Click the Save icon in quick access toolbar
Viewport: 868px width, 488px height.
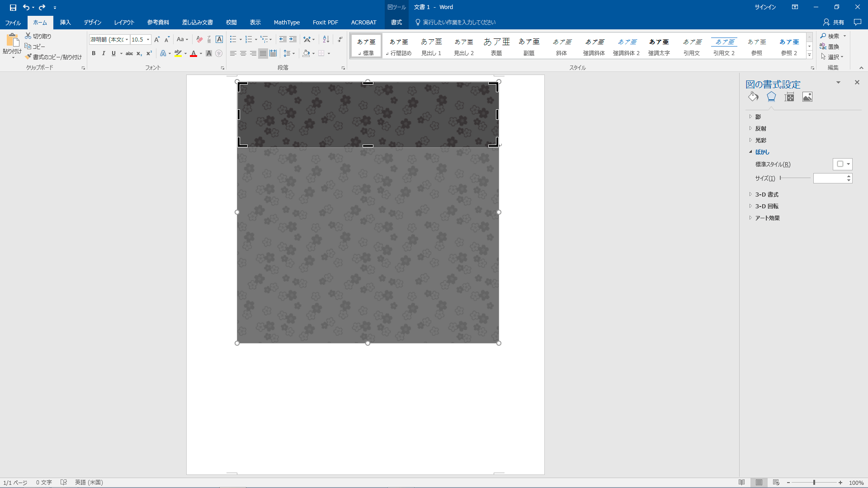point(13,7)
